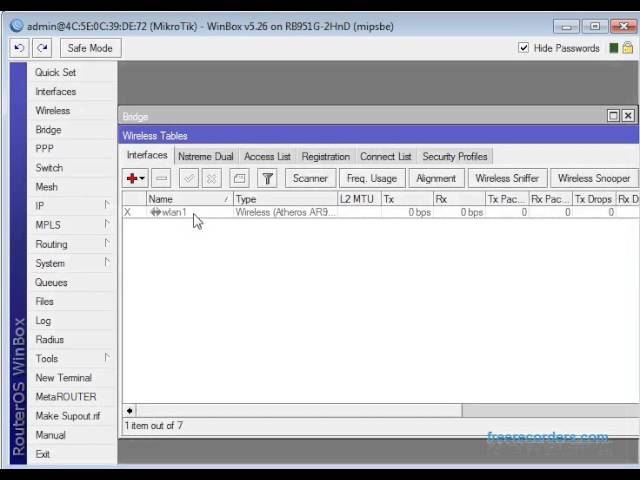The height and width of the screenshot is (480, 640).
Task: Click the X disabled flag on wlan1
Action: point(128,212)
